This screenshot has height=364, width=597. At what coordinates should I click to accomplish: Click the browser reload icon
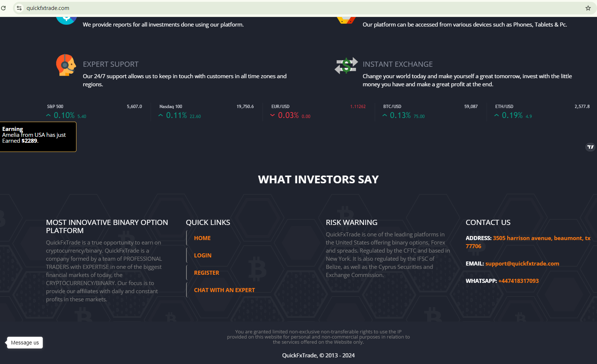(3, 8)
